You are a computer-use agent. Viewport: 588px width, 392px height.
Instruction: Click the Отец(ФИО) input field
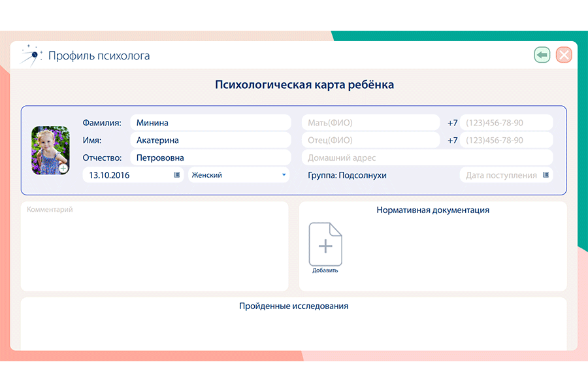(x=370, y=140)
